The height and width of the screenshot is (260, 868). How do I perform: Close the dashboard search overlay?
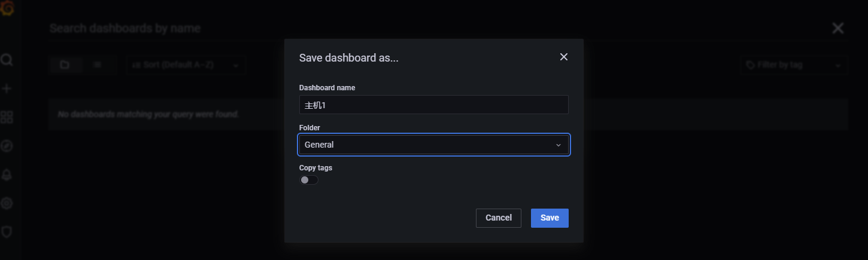(838, 28)
